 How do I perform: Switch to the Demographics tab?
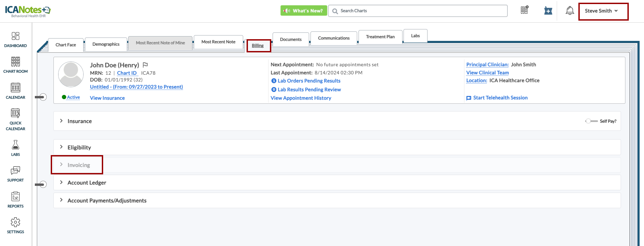(106, 44)
